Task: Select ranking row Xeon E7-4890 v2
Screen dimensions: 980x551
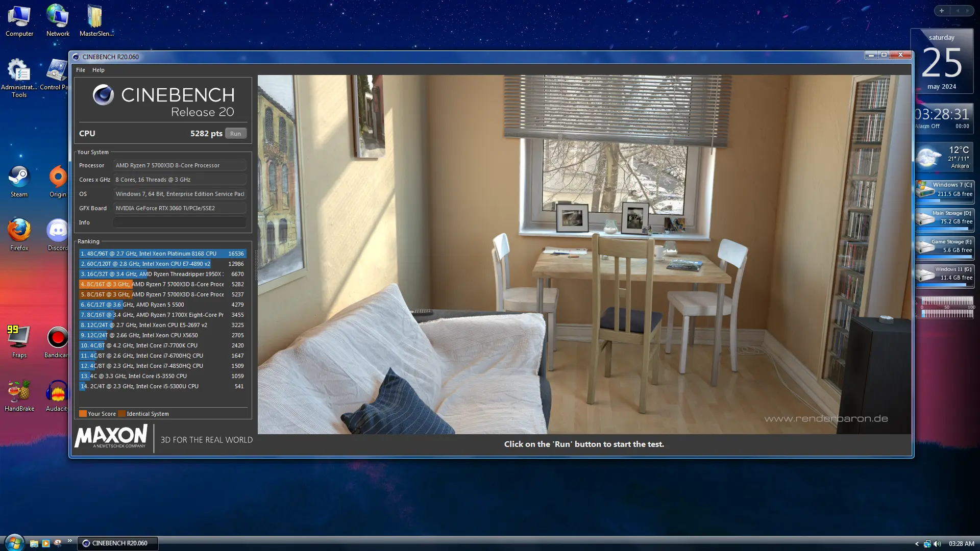Action: (162, 264)
